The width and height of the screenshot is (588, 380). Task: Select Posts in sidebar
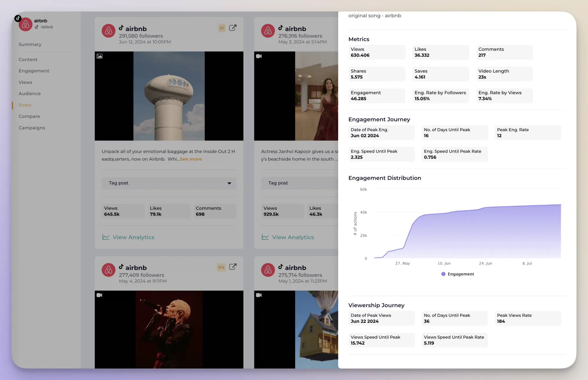(x=25, y=105)
